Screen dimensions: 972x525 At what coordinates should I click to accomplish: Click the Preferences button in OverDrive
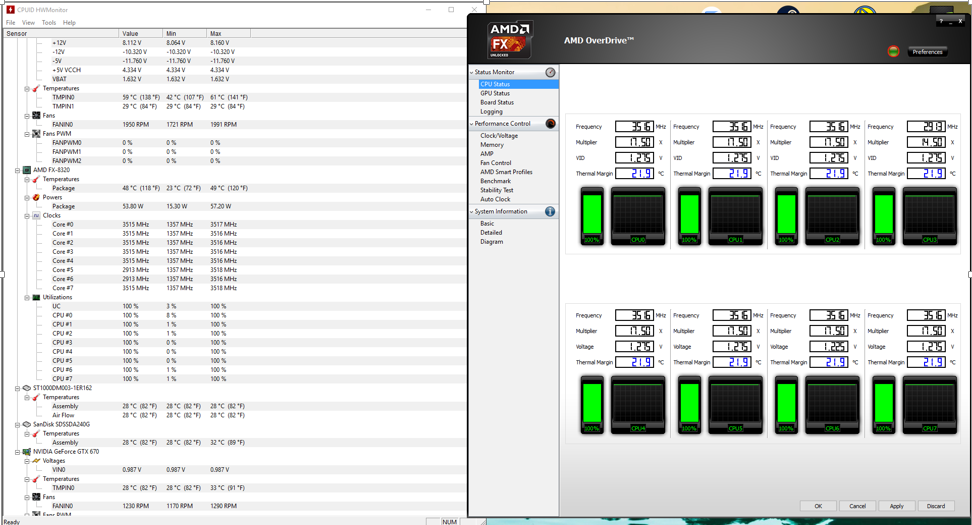coord(927,52)
